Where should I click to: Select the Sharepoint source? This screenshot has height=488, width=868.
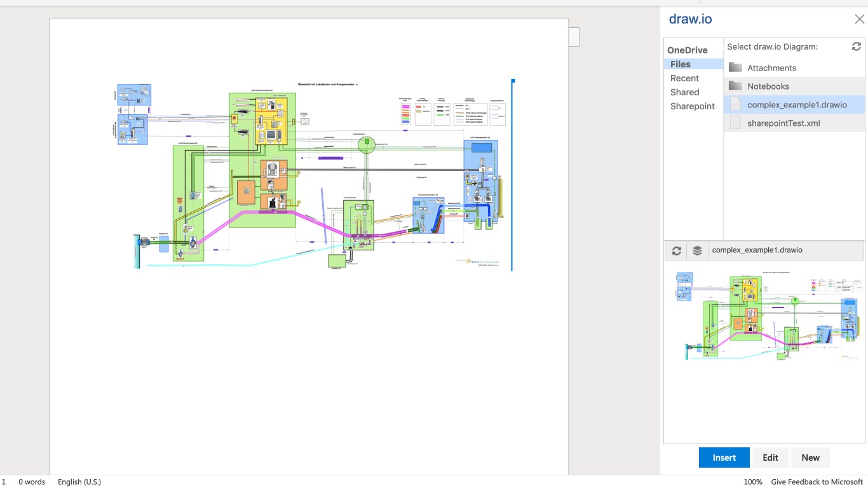coord(692,106)
